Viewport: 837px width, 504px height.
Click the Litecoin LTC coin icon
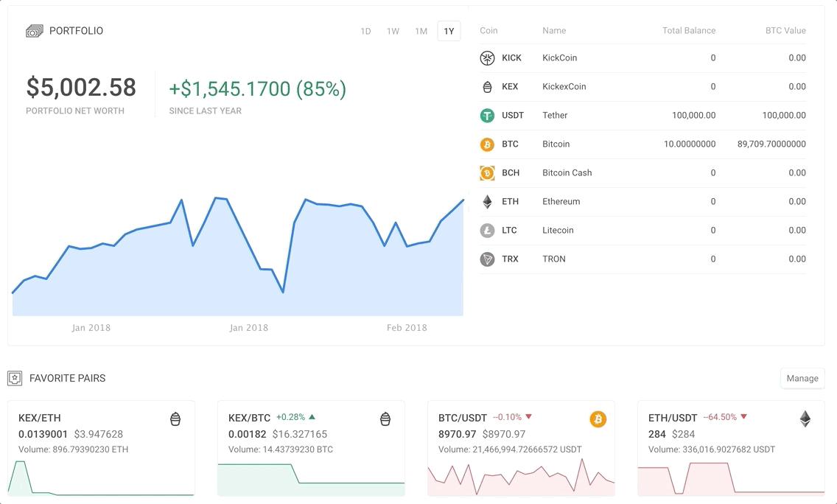click(487, 231)
